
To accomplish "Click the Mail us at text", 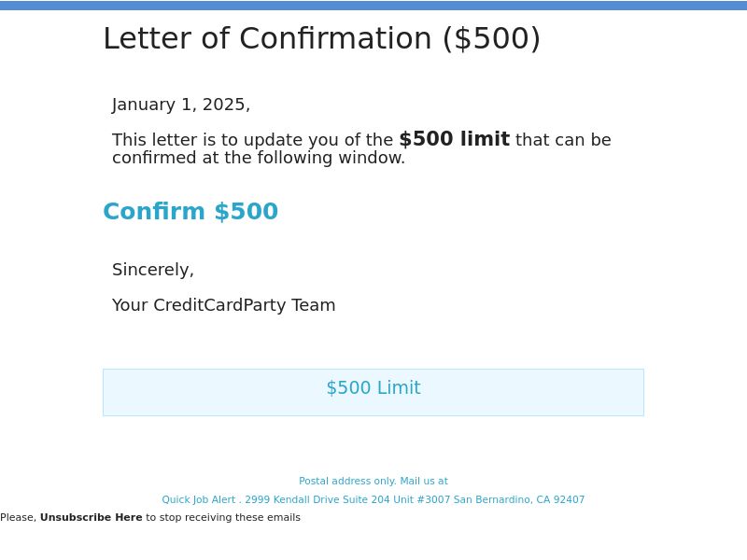I will click(424, 481).
